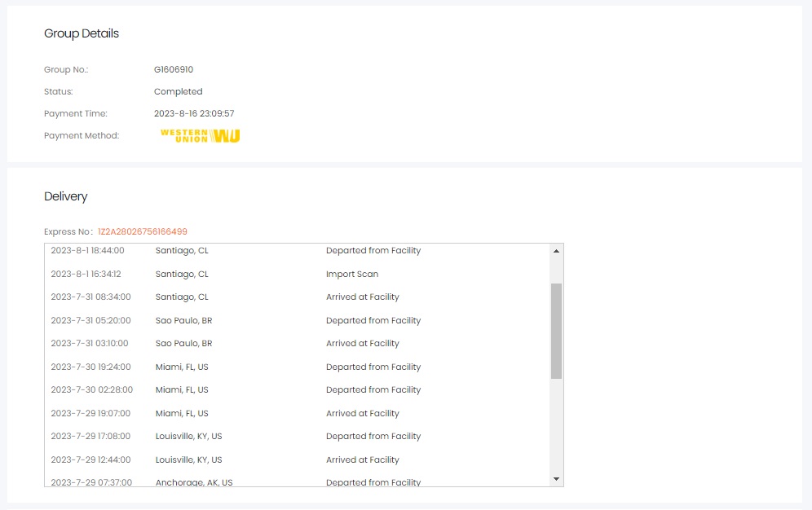Click the 2023-7-30 02:28:00 timestamp

(91, 390)
